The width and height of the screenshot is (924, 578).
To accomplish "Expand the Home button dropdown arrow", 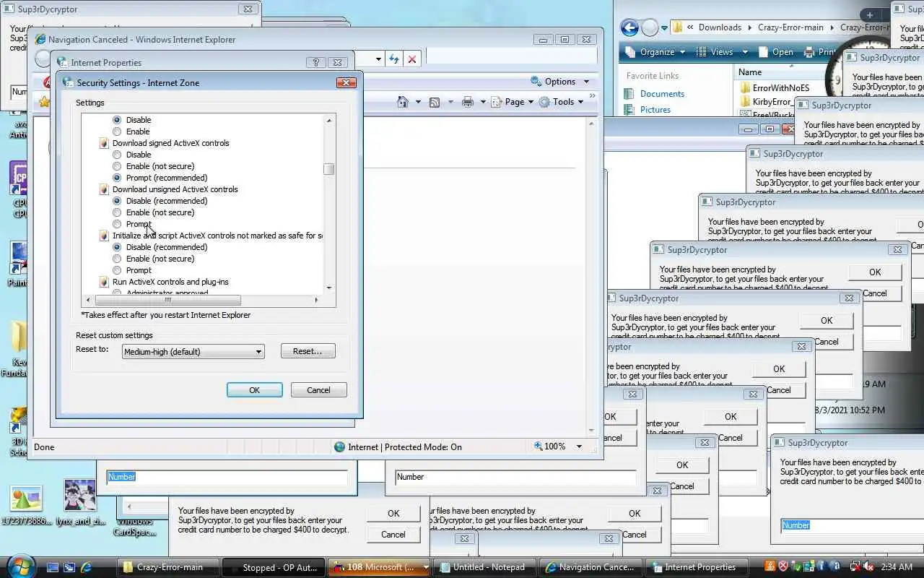I will [x=418, y=102].
